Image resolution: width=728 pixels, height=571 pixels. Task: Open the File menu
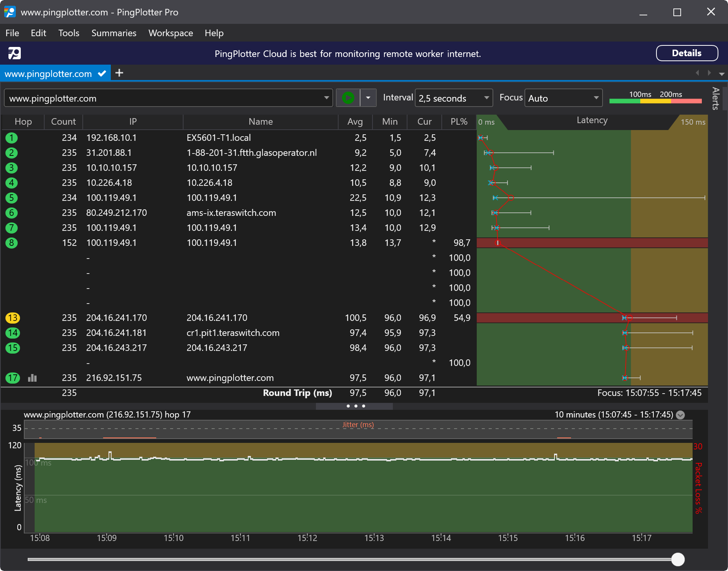pos(12,33)
